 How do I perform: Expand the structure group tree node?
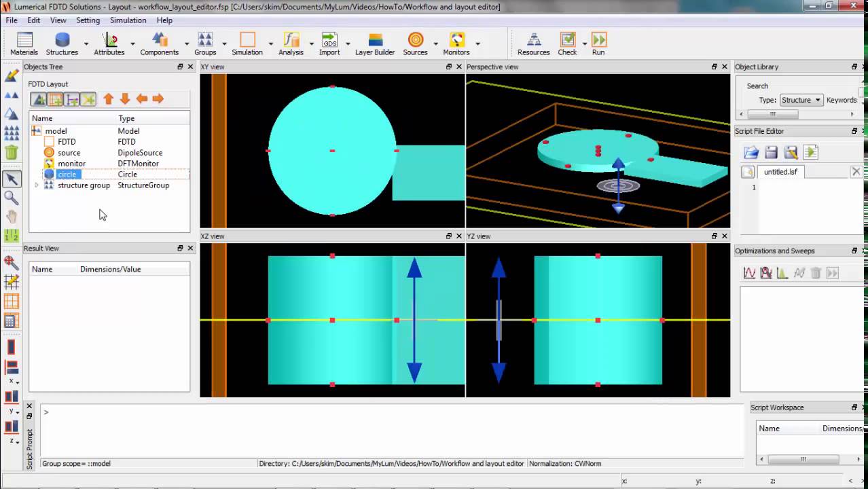pyautogui.click(x=37, y=185)
